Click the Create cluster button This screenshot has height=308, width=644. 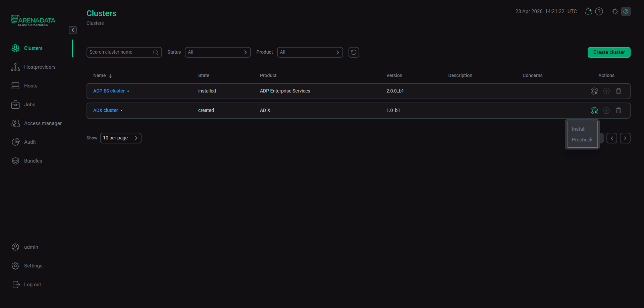(609, 52)
